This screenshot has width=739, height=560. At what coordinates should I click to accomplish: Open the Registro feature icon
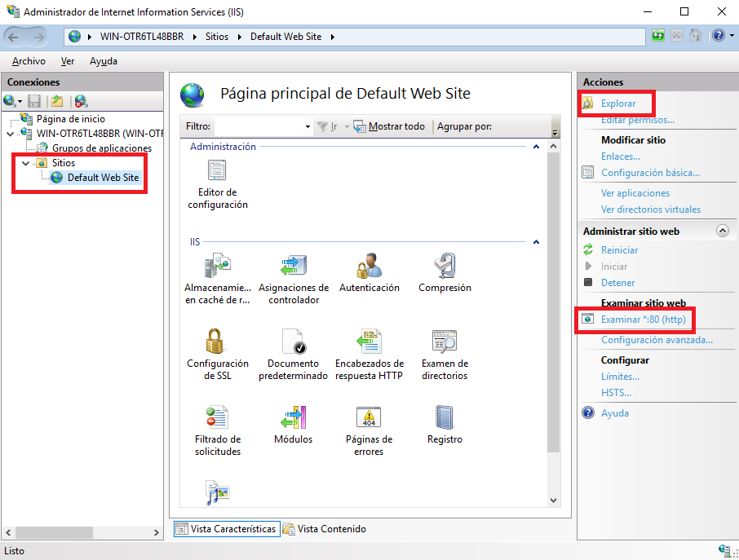click(445, 417)
